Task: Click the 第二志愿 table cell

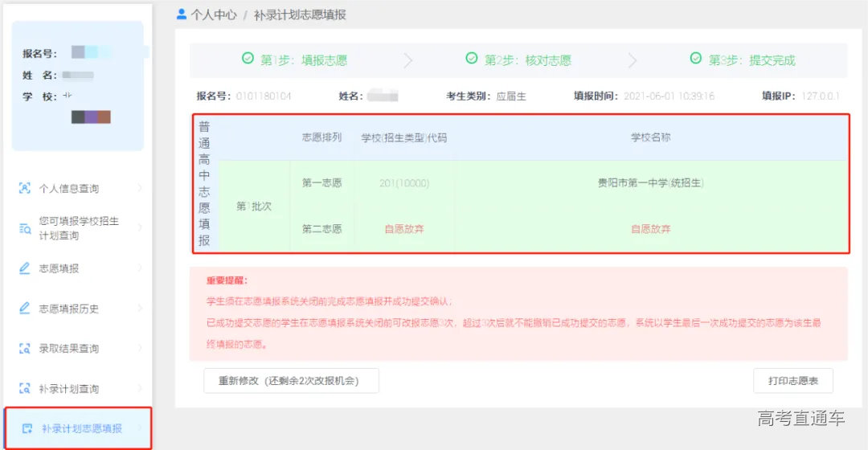Action: point(321,228)
